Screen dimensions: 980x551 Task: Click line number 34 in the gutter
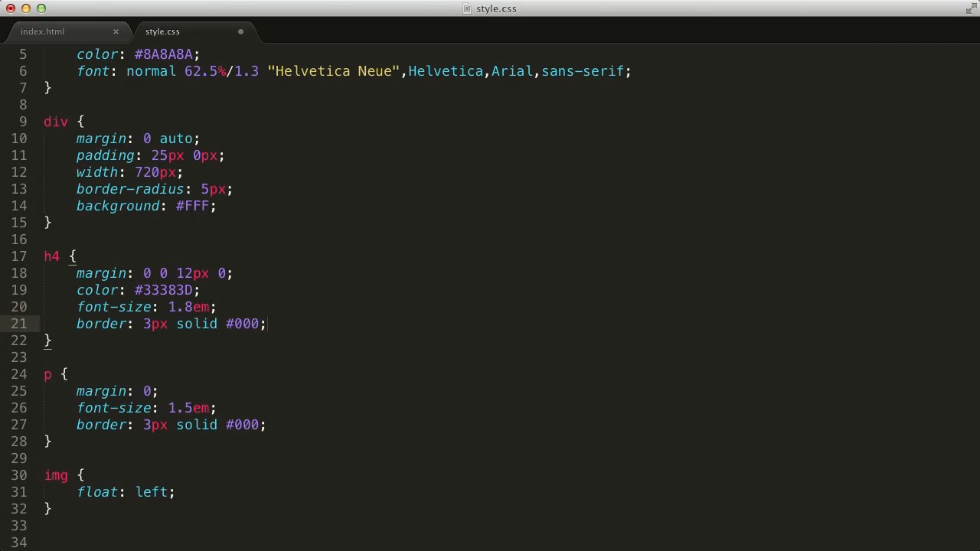click(18, 543)
